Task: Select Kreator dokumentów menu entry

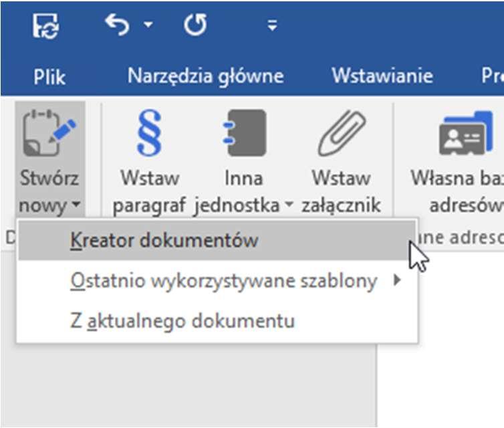Action: coord(217,241)
